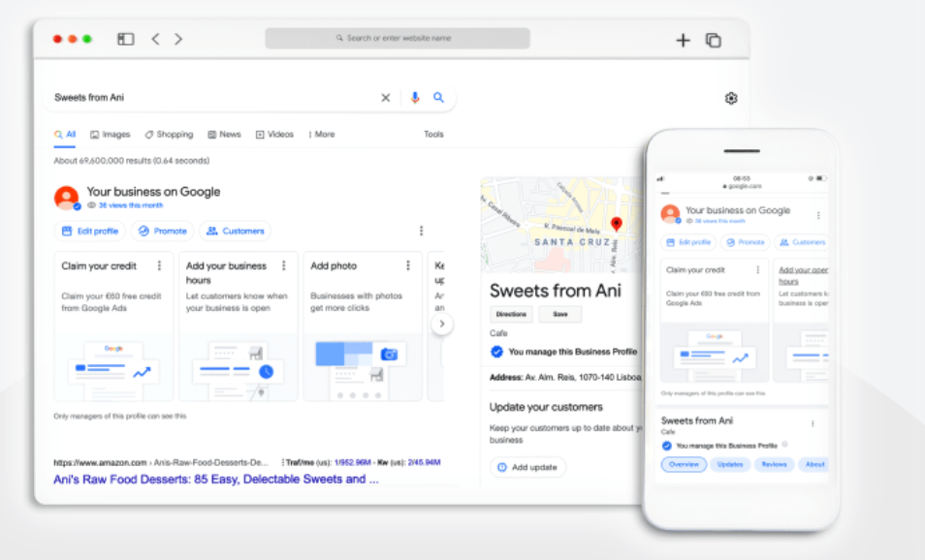
Task: Open the settings gear icon
Action: [731, 99]
